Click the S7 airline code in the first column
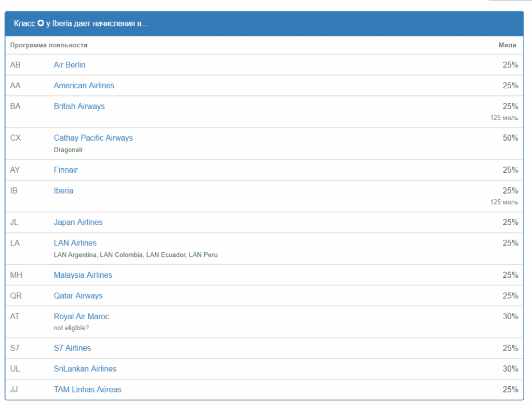Screen dimensions: 532x408 (x=15, y=348)
